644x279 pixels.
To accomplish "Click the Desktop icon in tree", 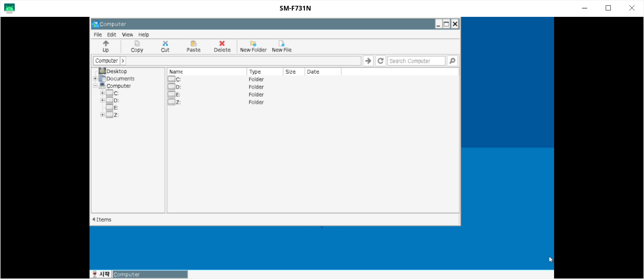I will [x=102, y=71].
